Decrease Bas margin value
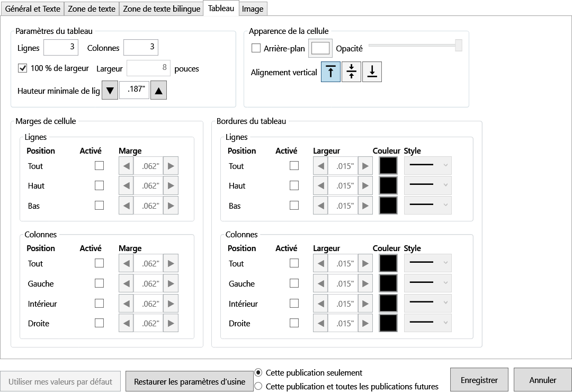Viewport: 572px width, 392px height. point(126,206)
